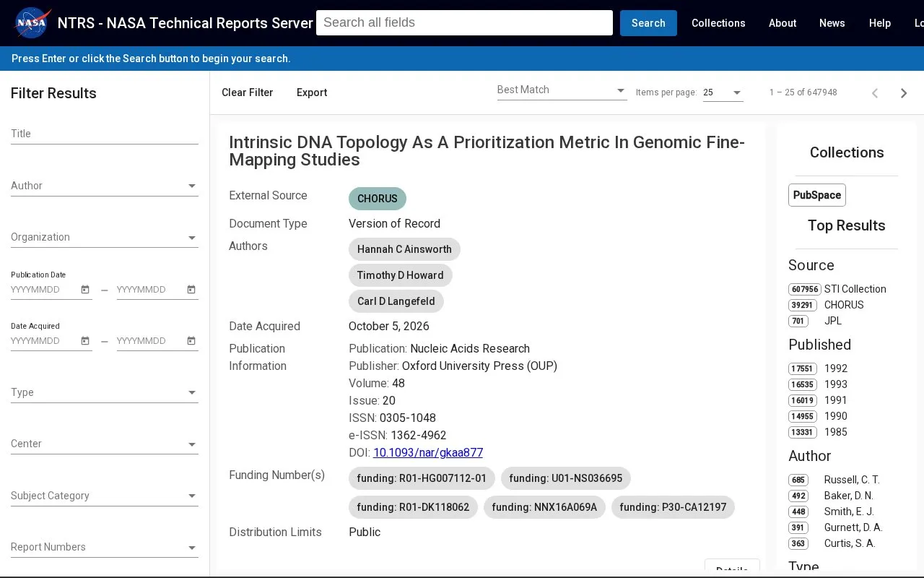
Task: Open Date Acquired start calendar picker
Action: [x=85, y=341]
